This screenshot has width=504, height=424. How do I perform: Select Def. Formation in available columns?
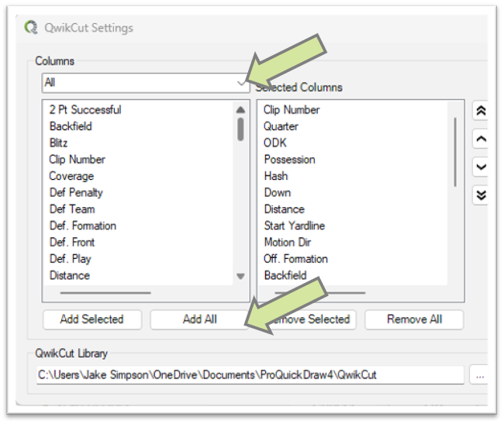pyautogui.click(x=83, y=226)
